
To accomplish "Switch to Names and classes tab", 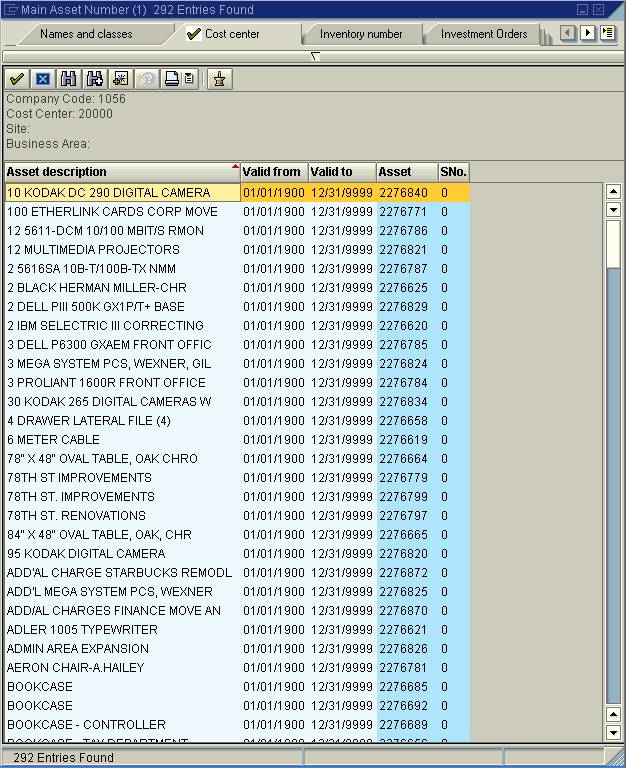I will (86, 34).
